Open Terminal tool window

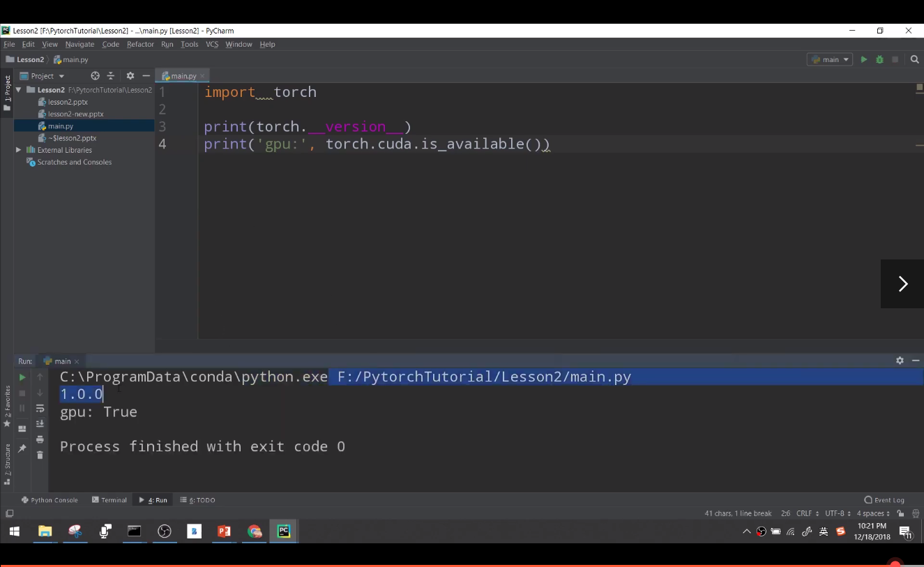(109, 500)
